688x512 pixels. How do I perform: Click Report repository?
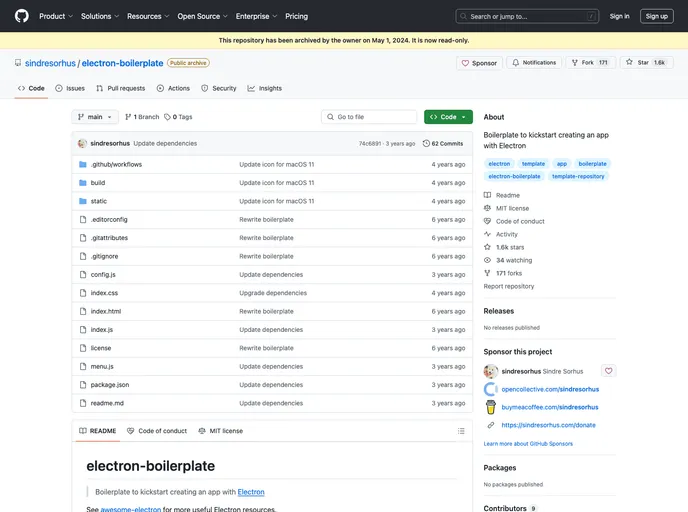[509, 286]
